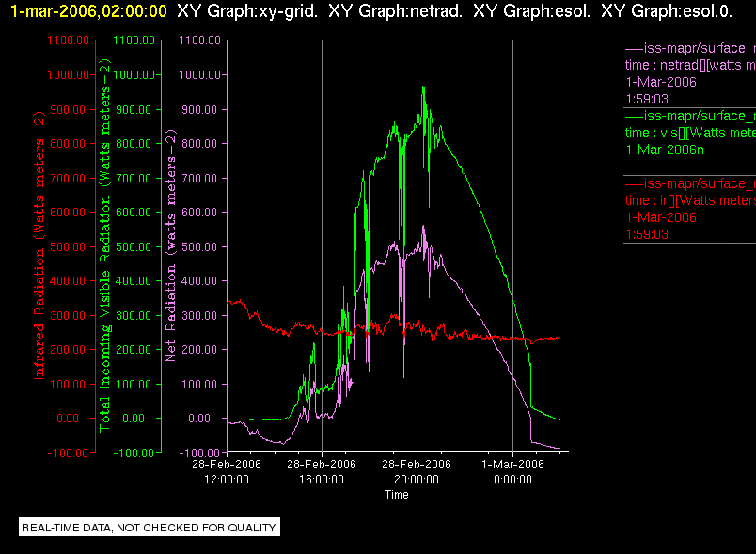Viewport: 756px width, 554px height.
Task: Click the netrad legend field description
Action: (x=690, y=65)
